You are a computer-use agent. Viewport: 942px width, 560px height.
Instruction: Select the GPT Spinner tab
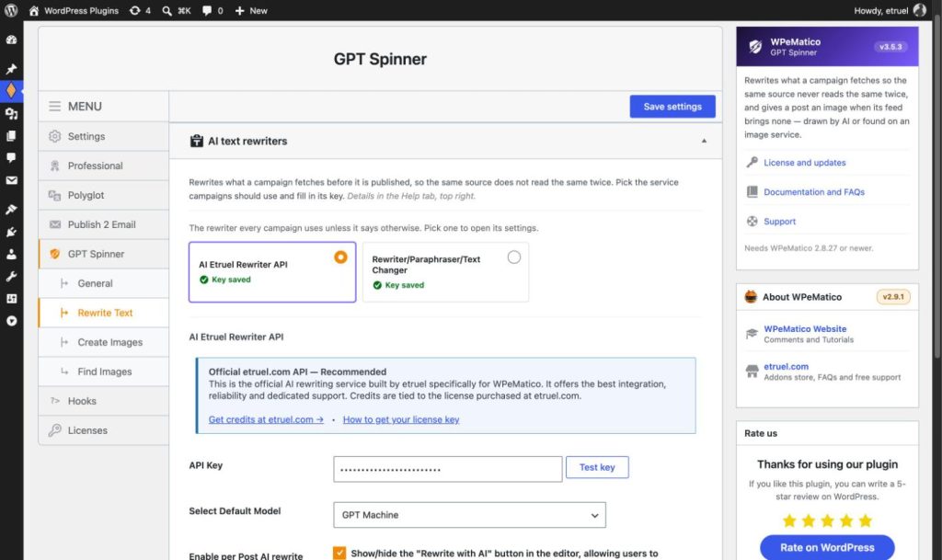(x=103, y=254)
